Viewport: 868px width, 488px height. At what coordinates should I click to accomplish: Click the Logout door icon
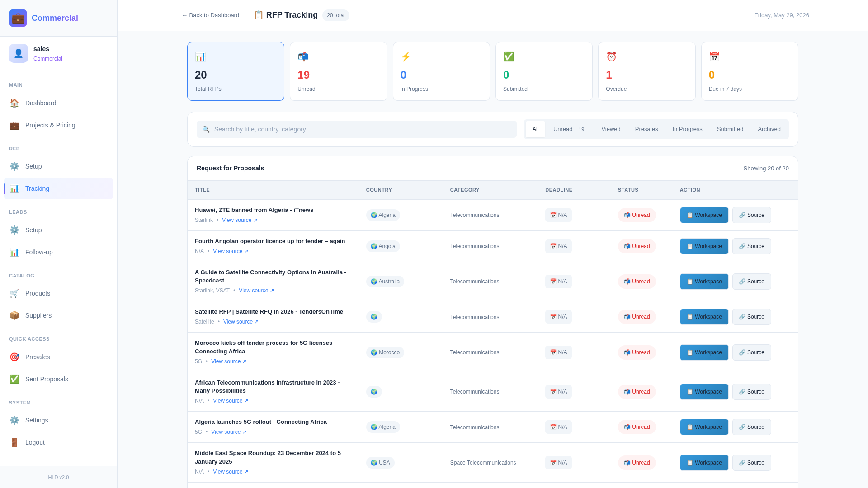coord(14,442)
